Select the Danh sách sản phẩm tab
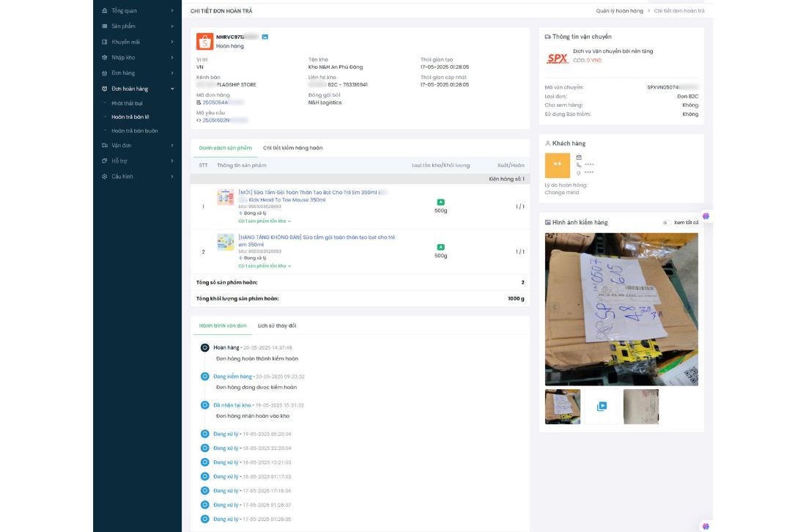 (225, 148)
